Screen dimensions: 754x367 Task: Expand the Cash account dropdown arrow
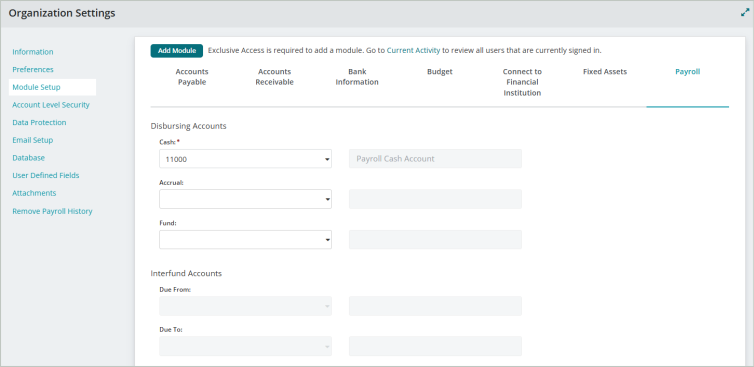click(x=327, y=159)
